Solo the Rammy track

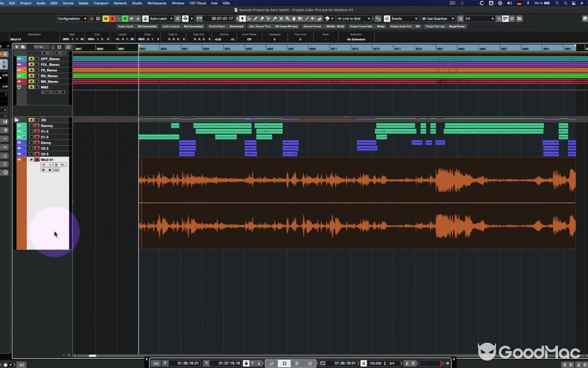click(x=37, y=126)
